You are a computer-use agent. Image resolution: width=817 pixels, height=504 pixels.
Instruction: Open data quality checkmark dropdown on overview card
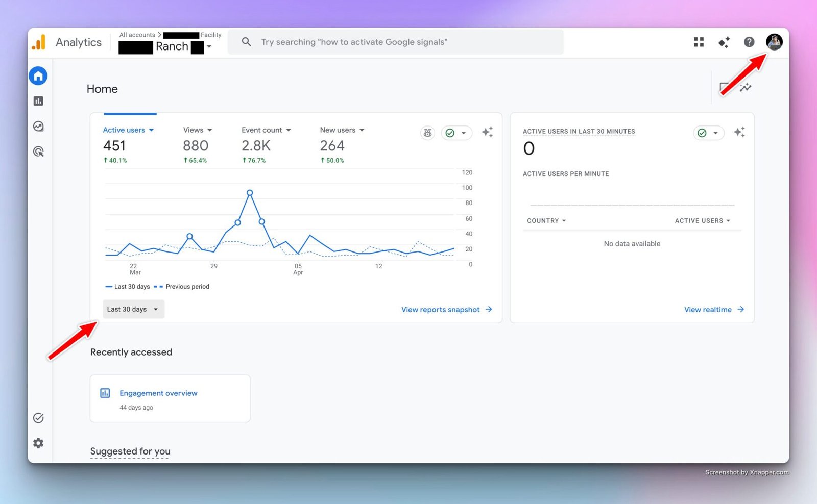point(456,133)
